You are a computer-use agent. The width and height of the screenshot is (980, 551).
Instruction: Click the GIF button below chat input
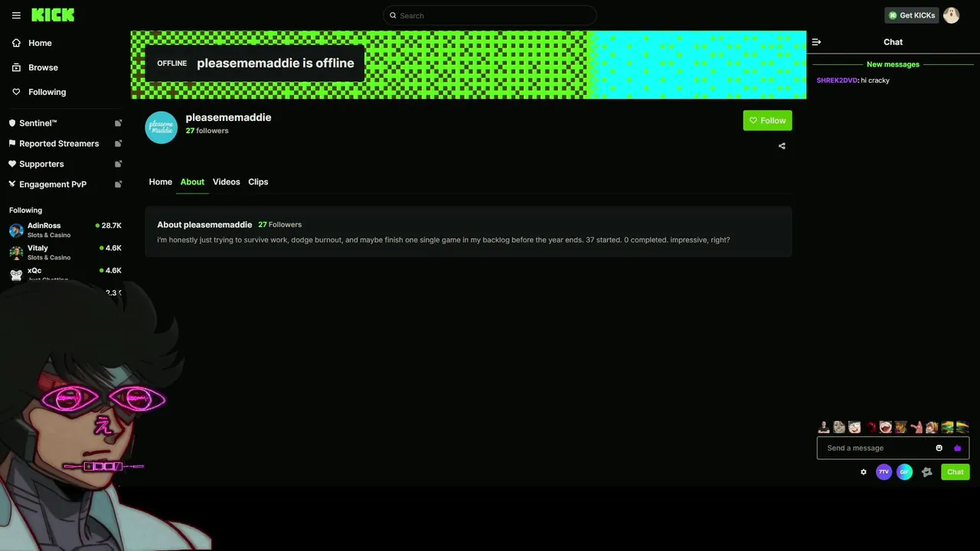coord(904,472)
